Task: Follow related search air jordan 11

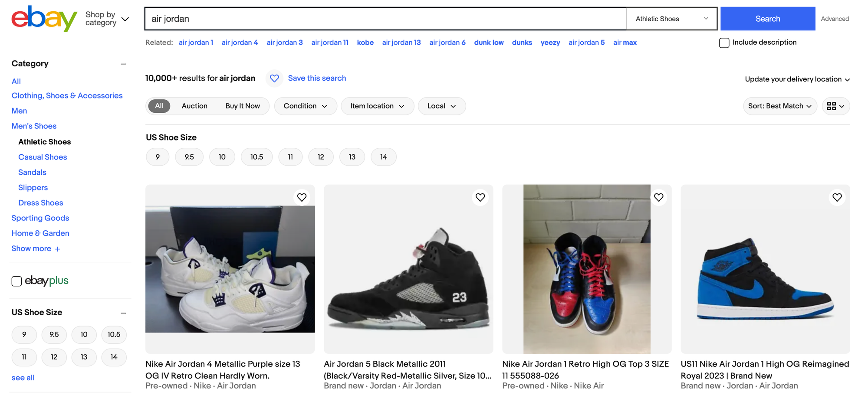Action: [x=330, y=42]
